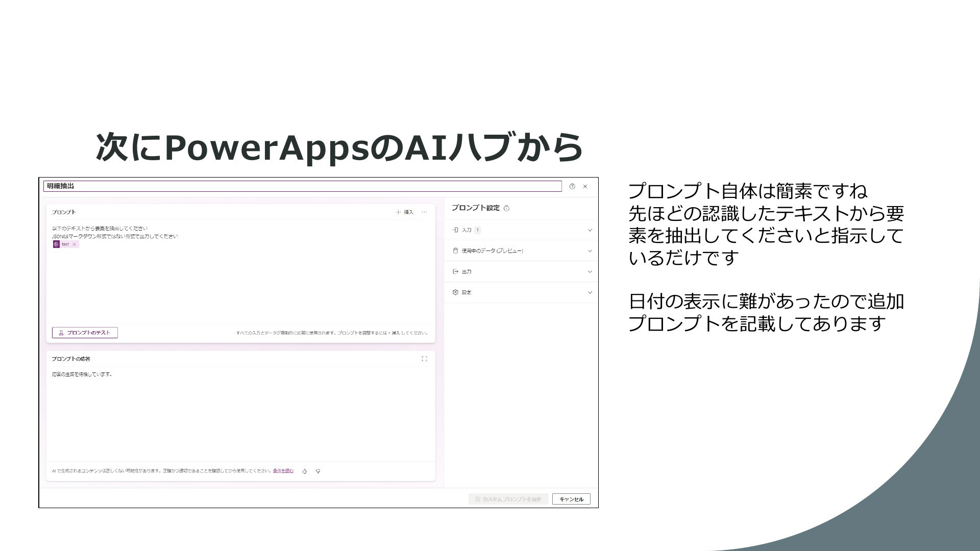The width and height of the screenshot is (980, 551).
Task: Click the 出力 exit-arrow icon
Action: point(455,272)
